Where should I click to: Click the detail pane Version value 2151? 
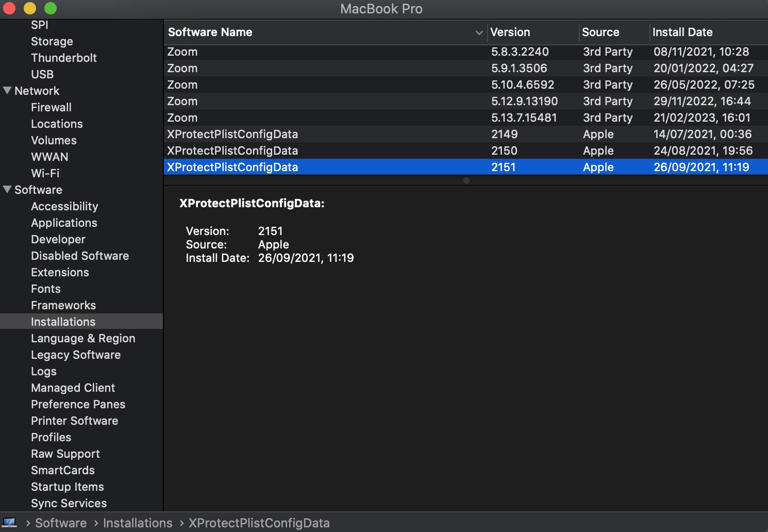270,231
